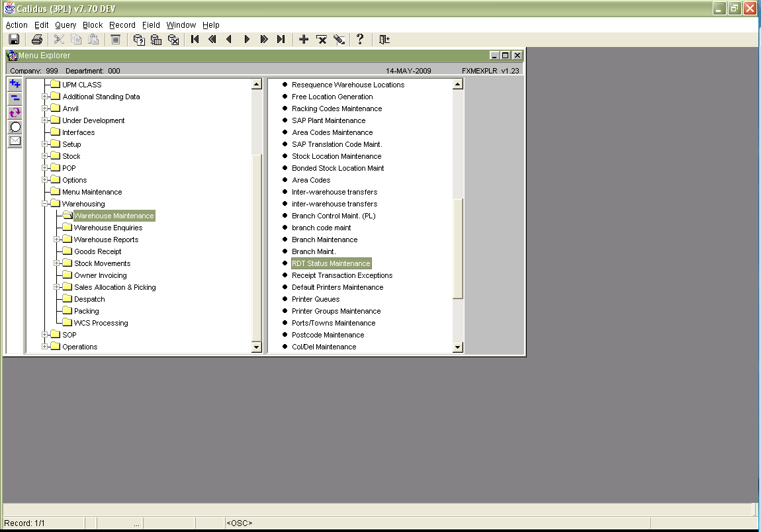Screen dimensions: 761x532
Task: Go to next block icon
Action: 263,39
